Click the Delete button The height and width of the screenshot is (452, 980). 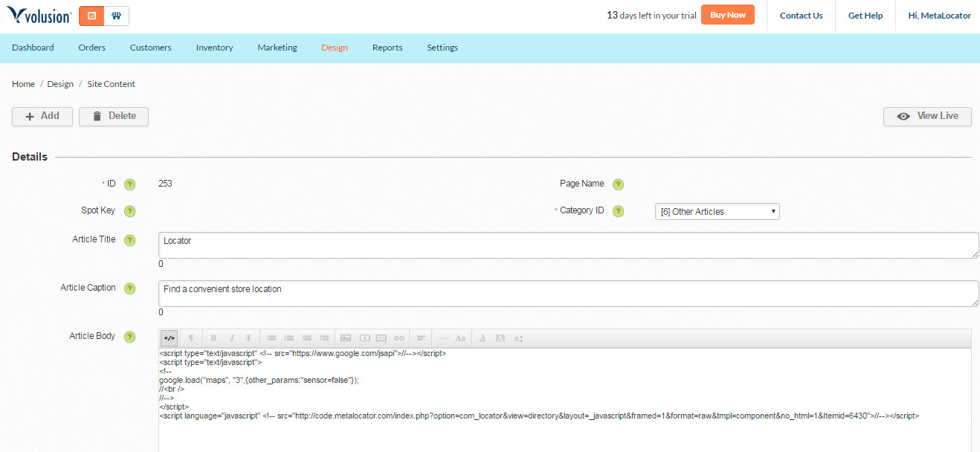[x=114, y=117]
